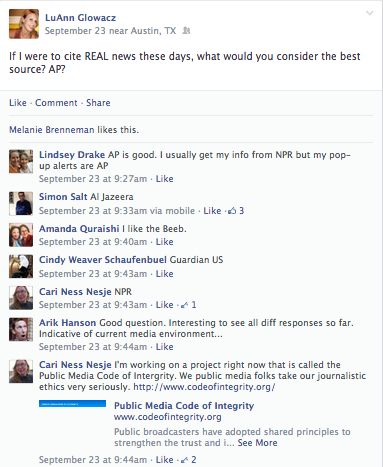
Task: Share LuAnn's post
Action: tap(98, 103)
